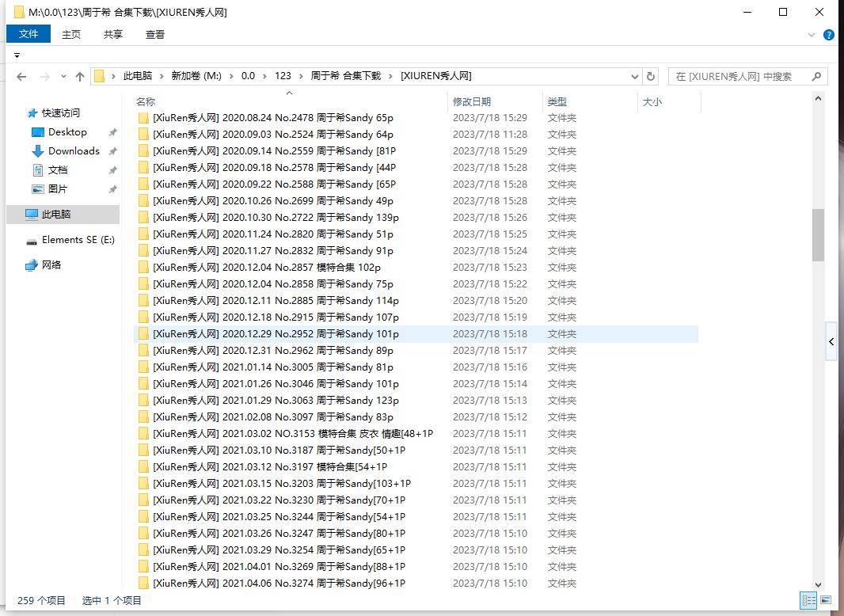Viewport: 844px width, 616px height.
Task: Open 图片 in the navigation pane
Action: [58, 189]
